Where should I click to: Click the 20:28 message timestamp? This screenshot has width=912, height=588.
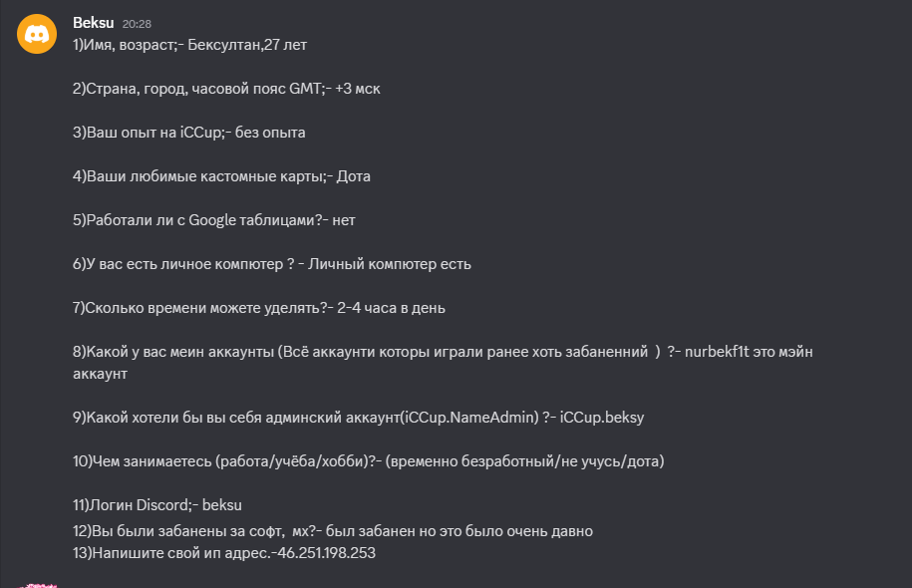click(x=137, y=23)
